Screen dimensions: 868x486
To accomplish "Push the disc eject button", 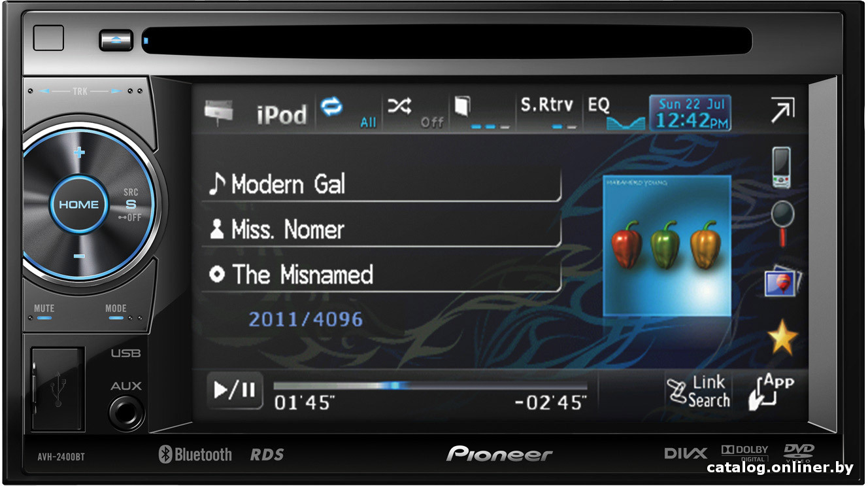I will [x=116, y=41].
